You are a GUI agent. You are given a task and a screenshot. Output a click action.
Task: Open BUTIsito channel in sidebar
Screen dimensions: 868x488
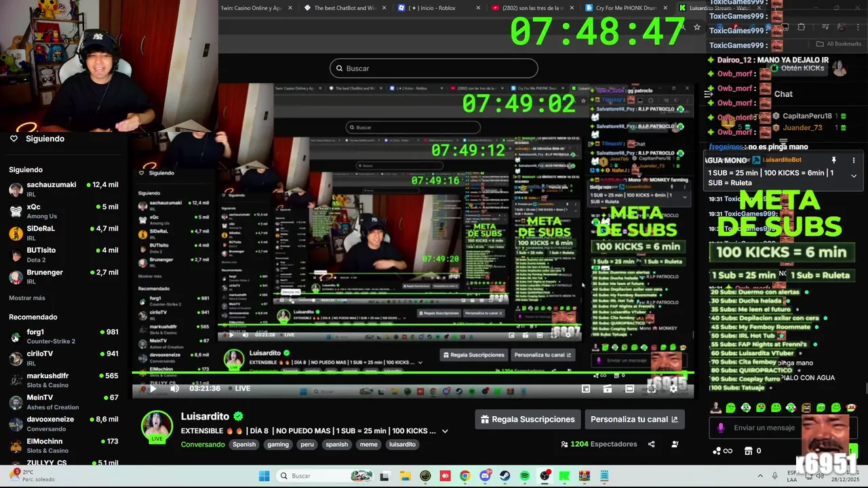pos(63,254)
